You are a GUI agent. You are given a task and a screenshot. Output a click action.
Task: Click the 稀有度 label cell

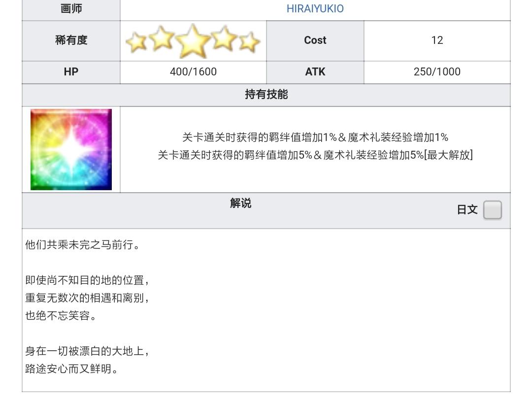click(x=71, y=41)
